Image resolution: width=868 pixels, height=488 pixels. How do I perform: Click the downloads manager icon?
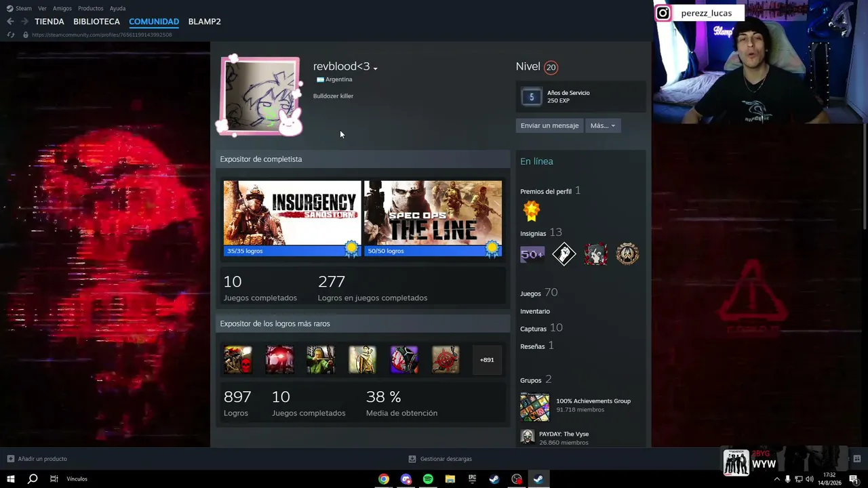click(x=412, y=459)
